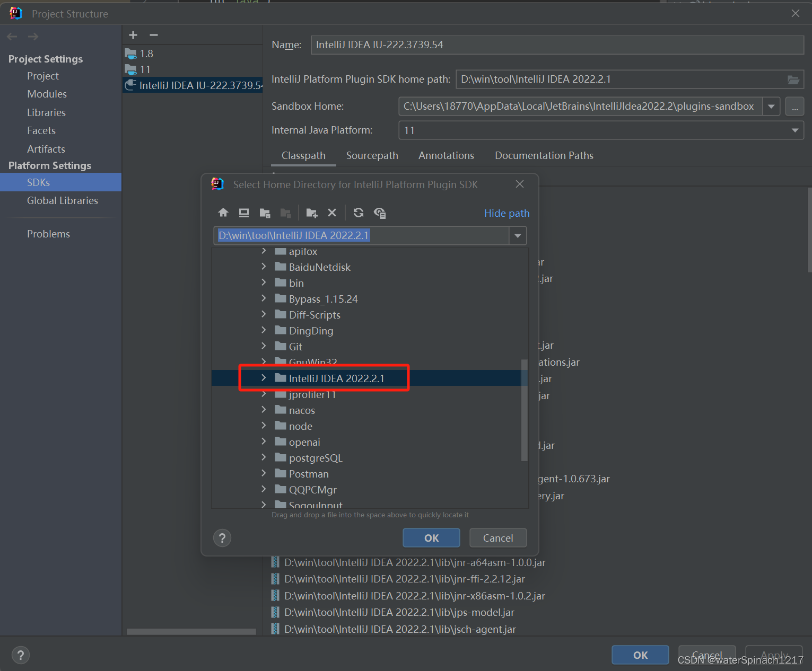The height and width of the screenshot is (671, 812).
Task: Click the chooser path text field
Action: coord(361,236)
